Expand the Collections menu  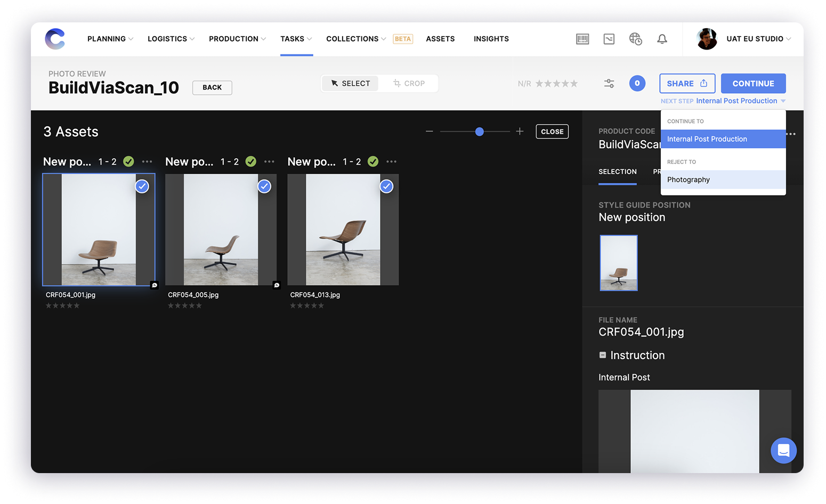pyautogui.click(x=356, y=39)
